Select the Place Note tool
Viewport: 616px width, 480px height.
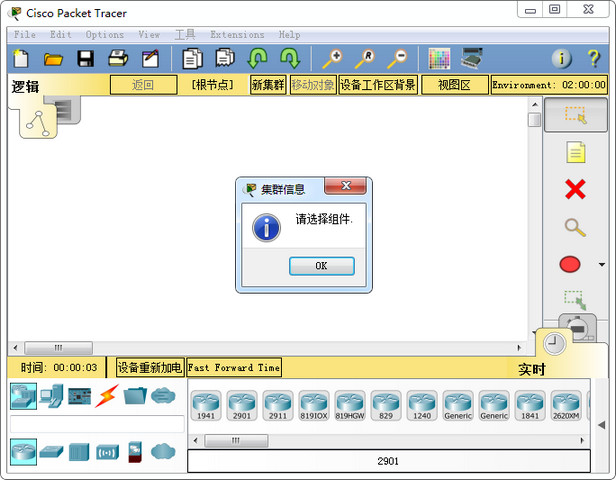click(574, 152)
